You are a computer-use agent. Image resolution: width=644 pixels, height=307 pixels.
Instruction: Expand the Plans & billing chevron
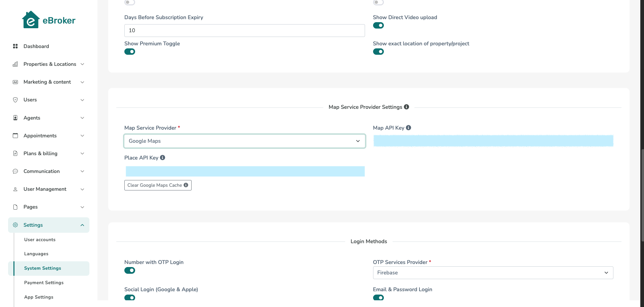[x=82, y=153]
